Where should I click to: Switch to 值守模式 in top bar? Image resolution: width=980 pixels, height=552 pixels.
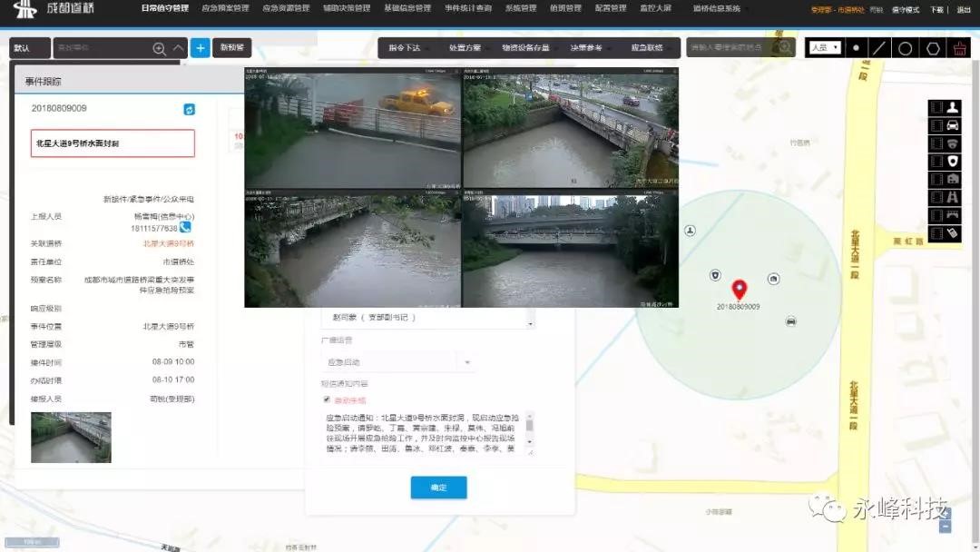click(x=905, y=9)
